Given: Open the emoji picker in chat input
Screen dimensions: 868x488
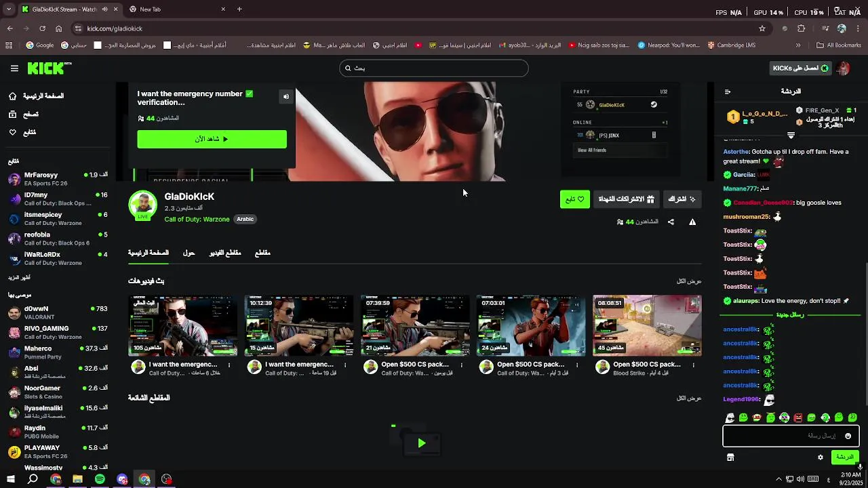Looking at the screenshot, I should coord(848,436).
